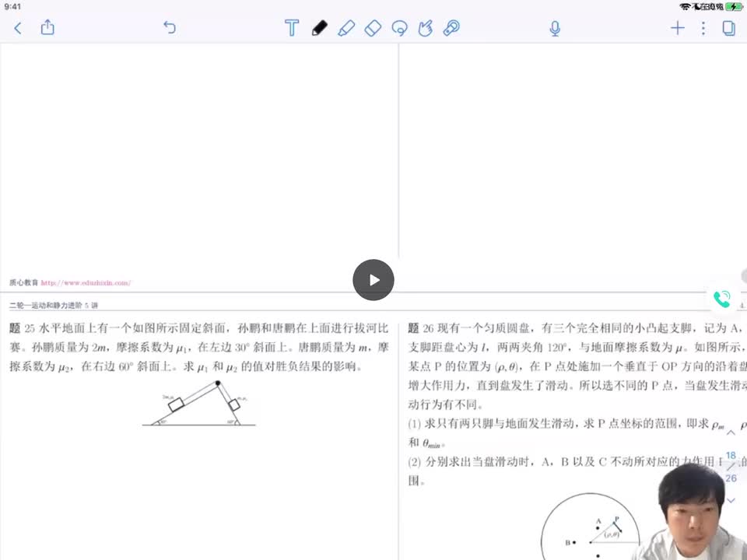Click the '题 26' problem heading

tap(421, 328)
